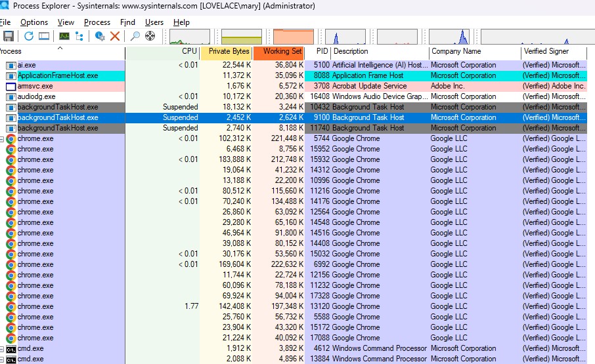Collapse the cmd.exe PID 4612 tree node
Image resolution: width=595 pixels, height=364 pixels.
click(1, 349)
